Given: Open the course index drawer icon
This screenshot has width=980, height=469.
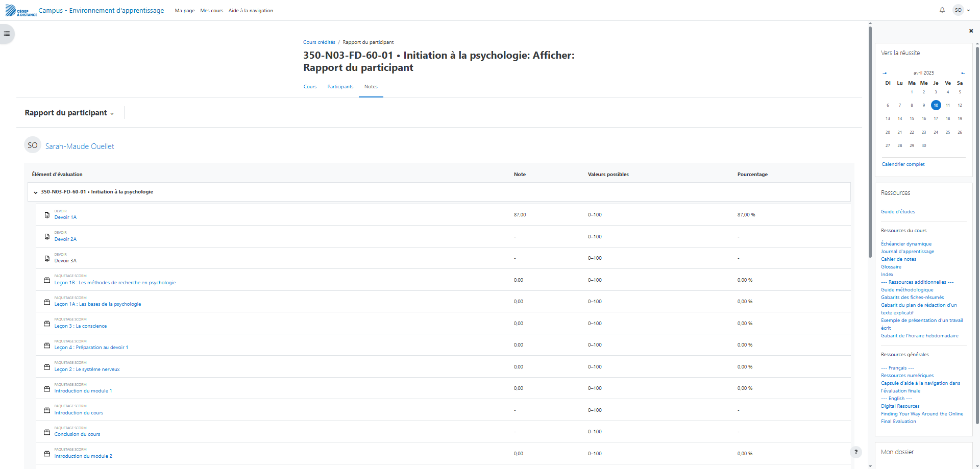Looking at the screenshot, I should [x=7, y=34].
